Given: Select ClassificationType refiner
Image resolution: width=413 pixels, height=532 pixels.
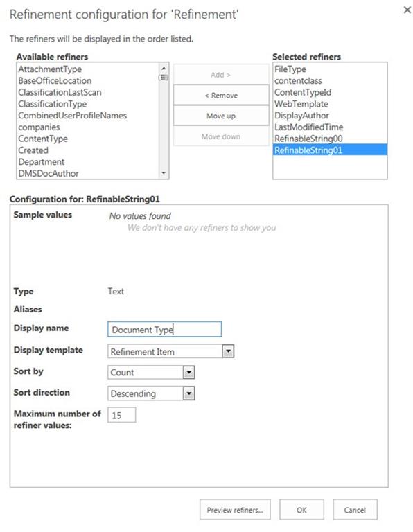Looking at the screenshot, I should pyautogui.click(x=88, y=104).
